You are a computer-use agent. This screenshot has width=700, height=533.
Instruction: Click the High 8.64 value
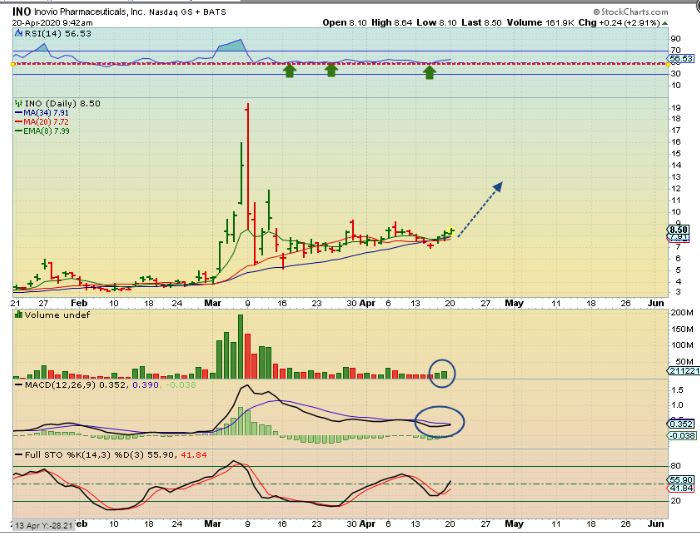(392, 23)
